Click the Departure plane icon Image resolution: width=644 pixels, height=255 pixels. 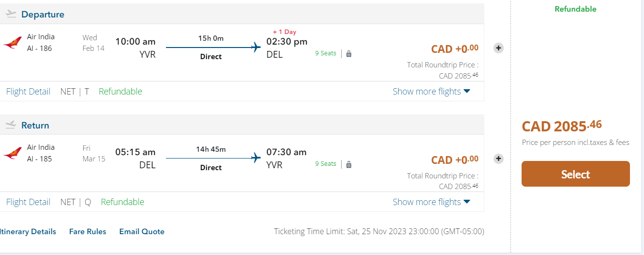tap(11, 14)
